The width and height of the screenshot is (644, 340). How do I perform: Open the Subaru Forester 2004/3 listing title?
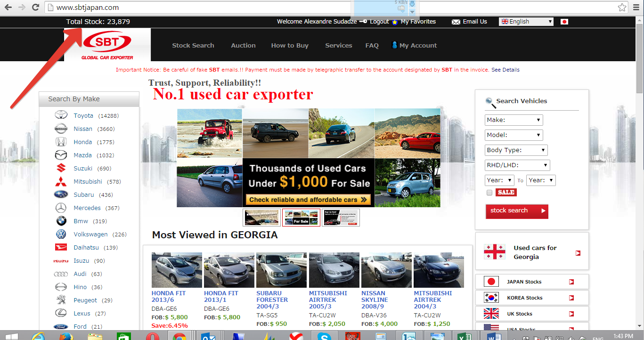click(x=272, y=300)
